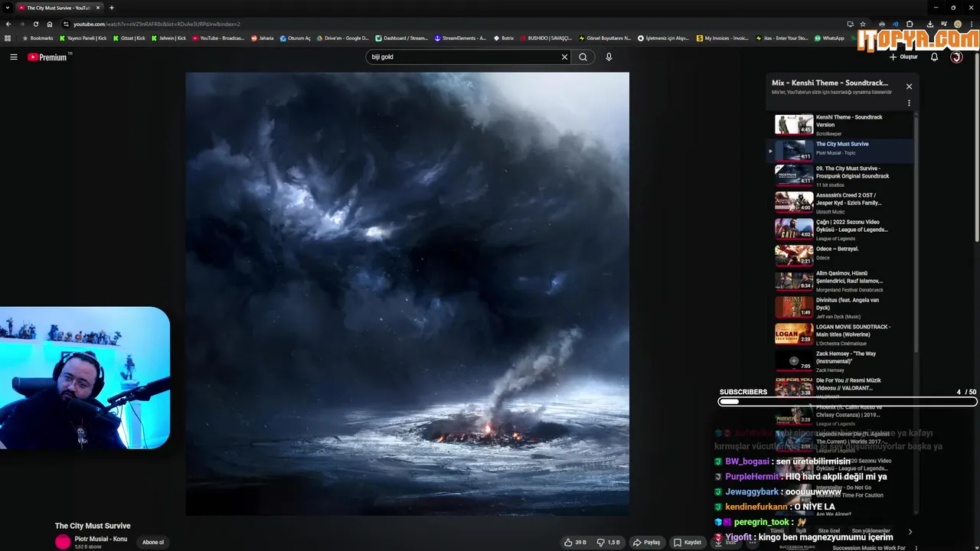The height and width of the screenshot is (551, 980).
Task: Open the Botrix bookmark
Action: pos(505,37)
